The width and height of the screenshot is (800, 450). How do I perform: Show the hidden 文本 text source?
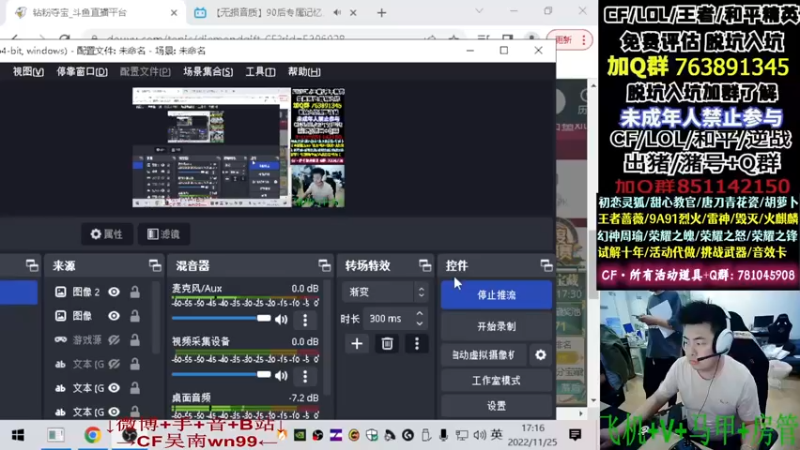click(x=114, y=364)
